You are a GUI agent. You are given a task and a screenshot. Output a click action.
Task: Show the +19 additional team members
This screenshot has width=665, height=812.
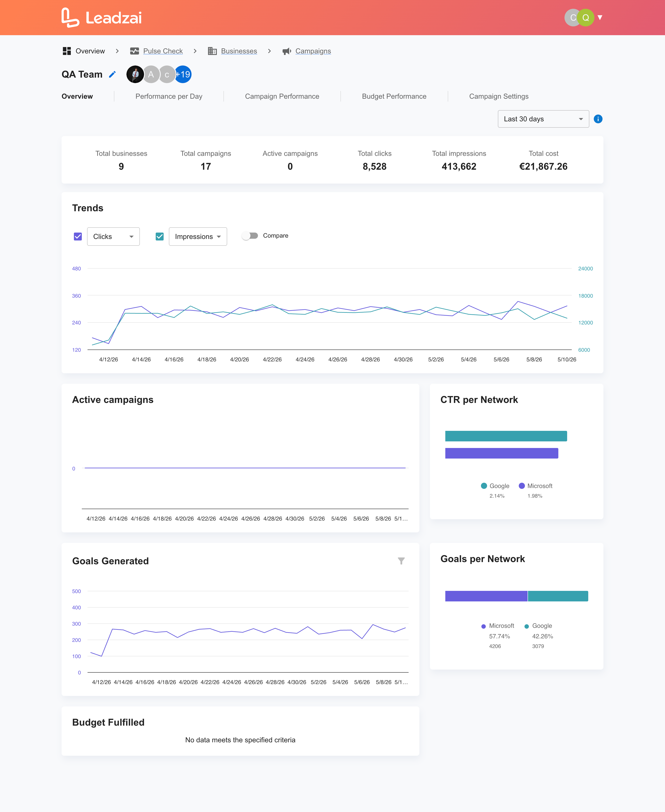183,74
